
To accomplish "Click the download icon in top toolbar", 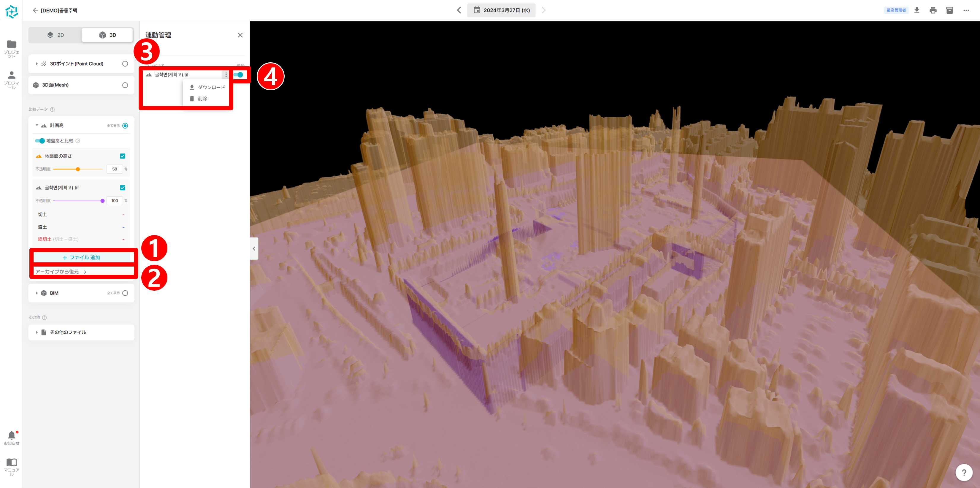I will [x=917, y=10].
